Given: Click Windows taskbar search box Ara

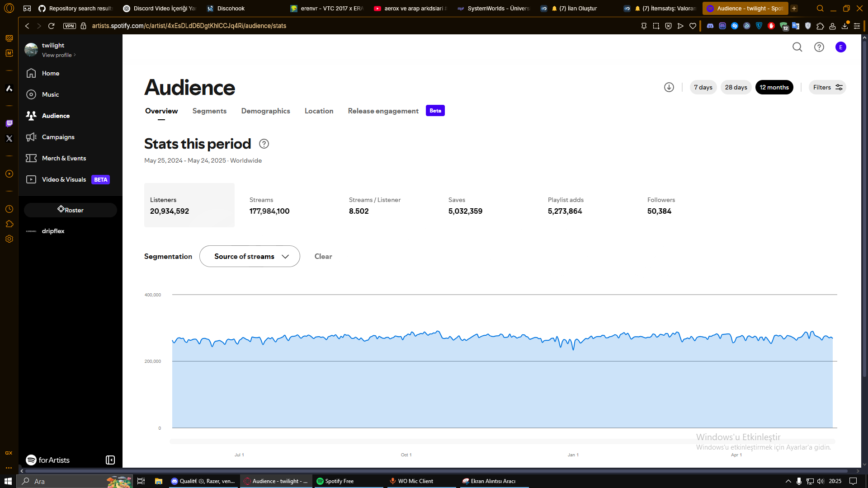Looking at the screenshot, I should [x=75, y=481].
